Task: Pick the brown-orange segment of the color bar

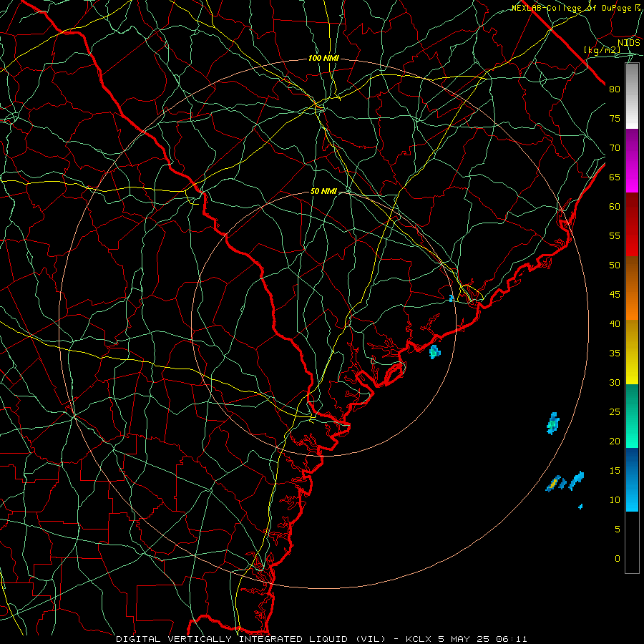Action: (x=632, y=288)
